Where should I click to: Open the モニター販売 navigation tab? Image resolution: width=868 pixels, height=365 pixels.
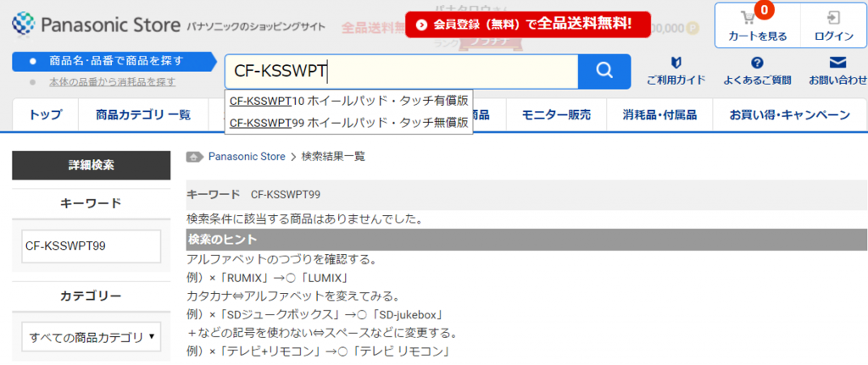click(556, 115)
